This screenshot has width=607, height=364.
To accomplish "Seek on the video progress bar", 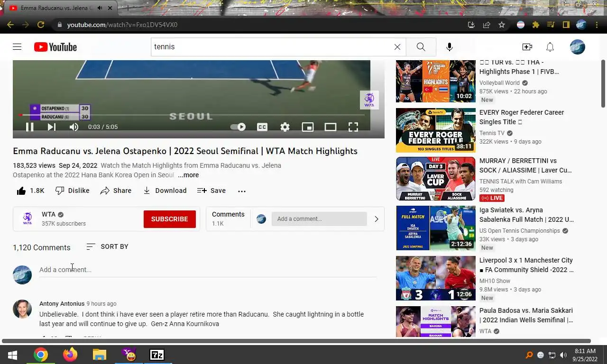I will [192, 115].
